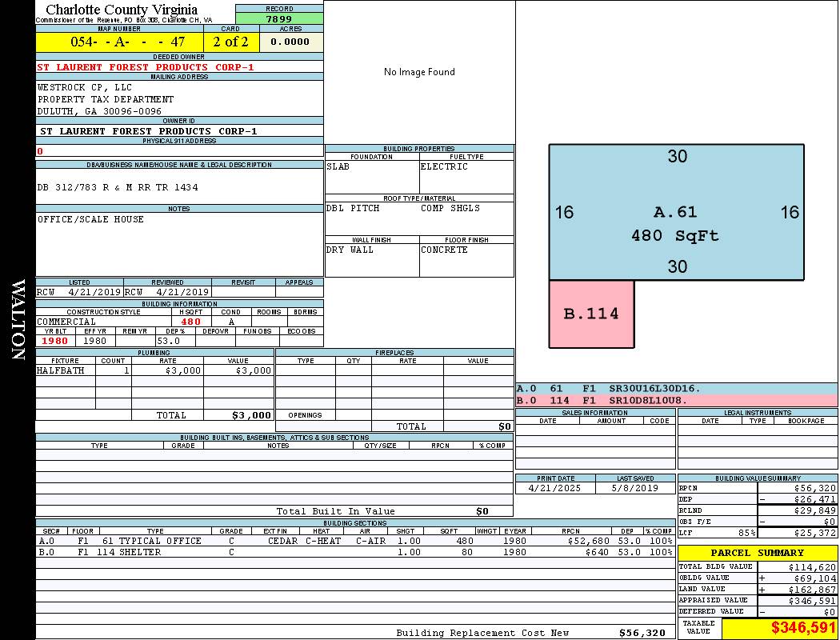Click the legal description DB 312/783 R & M RR TR 1434
This screenshot has width=840, height=640.
pyautogui.click(x=118, y=187)
